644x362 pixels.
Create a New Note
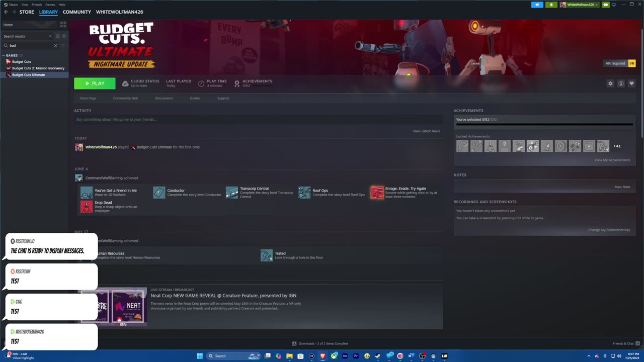coord(622,187)
